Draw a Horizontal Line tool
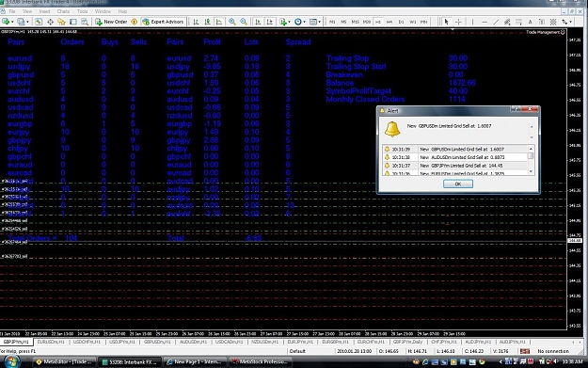The width and height of the screenshot is (588, 368). tap(485, 22)
